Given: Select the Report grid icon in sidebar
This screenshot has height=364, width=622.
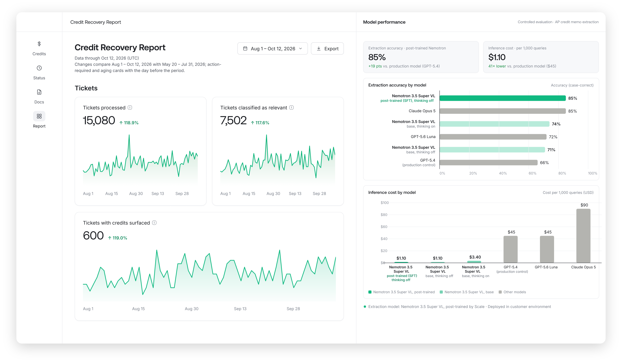Looking at the screenshot, I should tap(39, 116).
